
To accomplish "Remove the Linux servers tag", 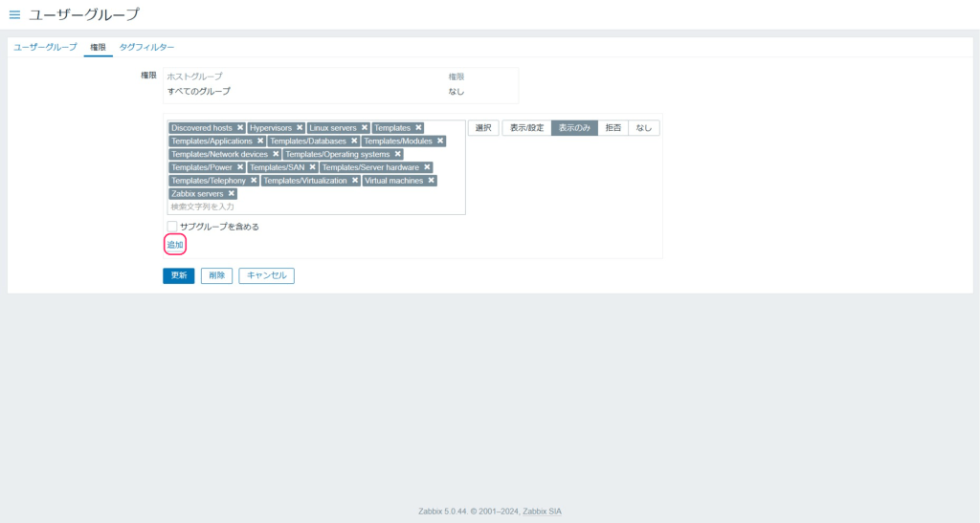I will click(365, 128).
